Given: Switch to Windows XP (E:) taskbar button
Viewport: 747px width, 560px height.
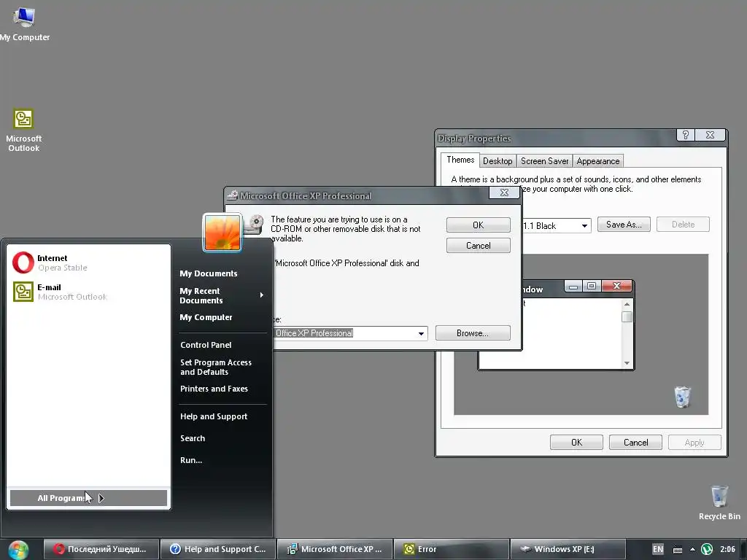Looking at the screenshot, I should click(568, 549).
